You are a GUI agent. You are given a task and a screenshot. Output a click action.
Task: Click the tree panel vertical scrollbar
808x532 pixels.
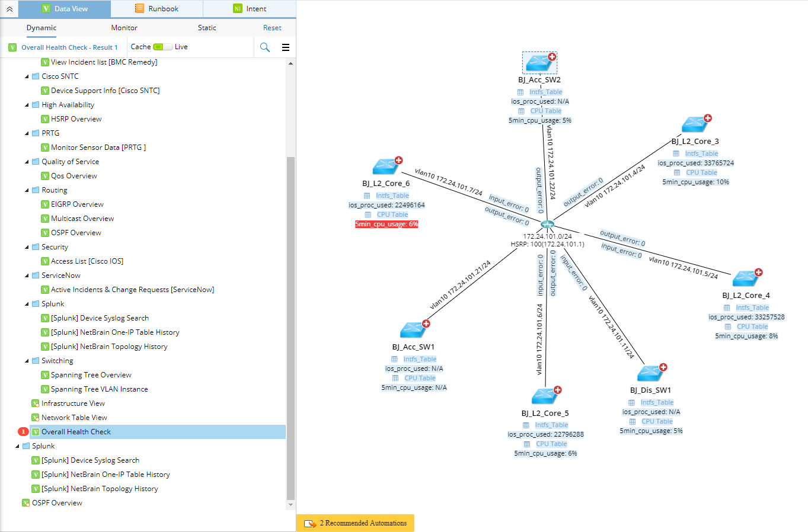(x=290, y=328)
